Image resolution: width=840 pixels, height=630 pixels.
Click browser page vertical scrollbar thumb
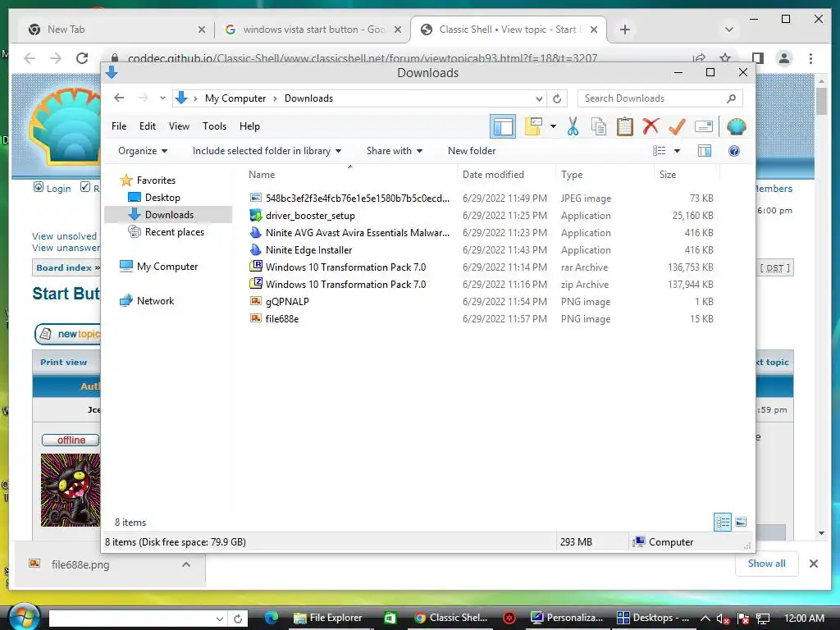tap(821, 101)
